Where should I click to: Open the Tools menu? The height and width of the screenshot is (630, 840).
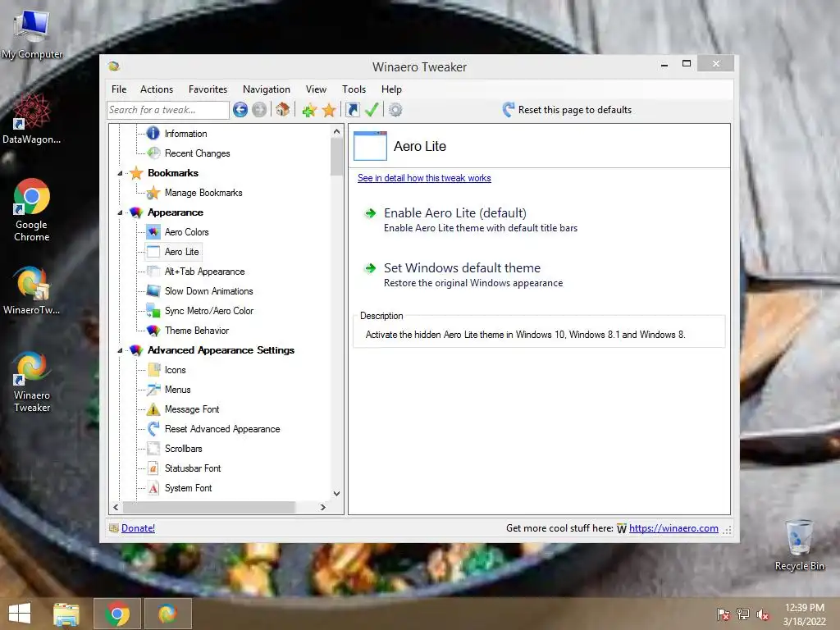click(x=354, y=89)
